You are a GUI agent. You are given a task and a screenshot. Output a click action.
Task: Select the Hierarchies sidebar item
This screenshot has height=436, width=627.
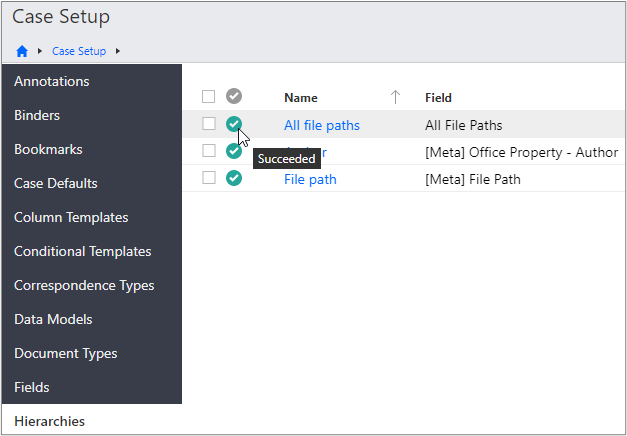coord(49,421)
